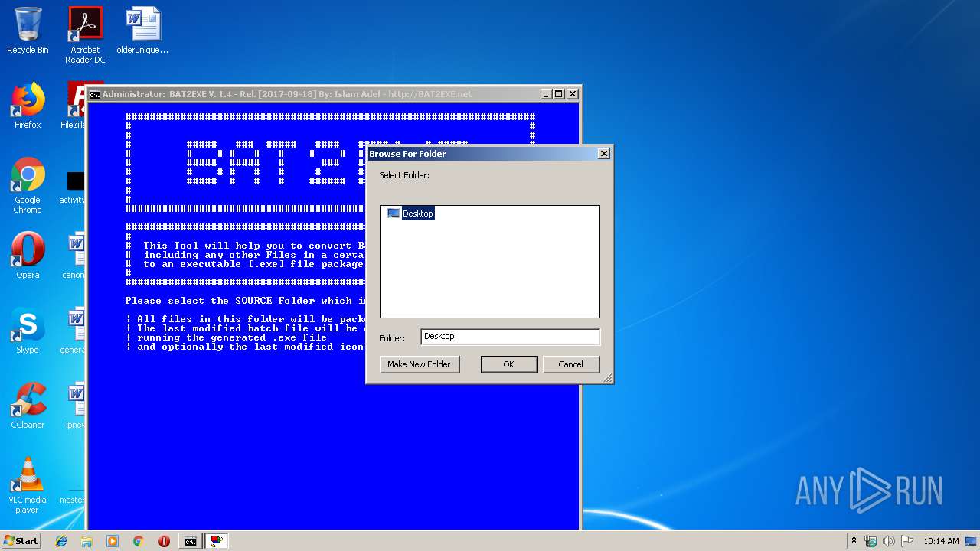Minimize the BAT2EXE console window

(x=546, y=94)
